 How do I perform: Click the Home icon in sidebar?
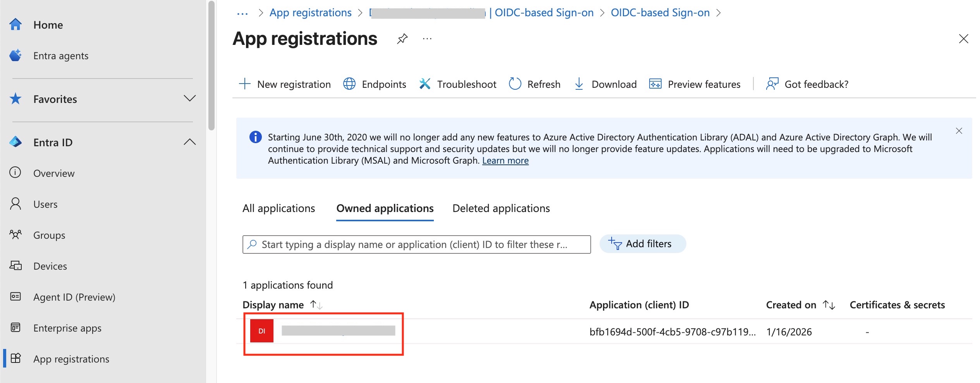[x=15, y=25]
